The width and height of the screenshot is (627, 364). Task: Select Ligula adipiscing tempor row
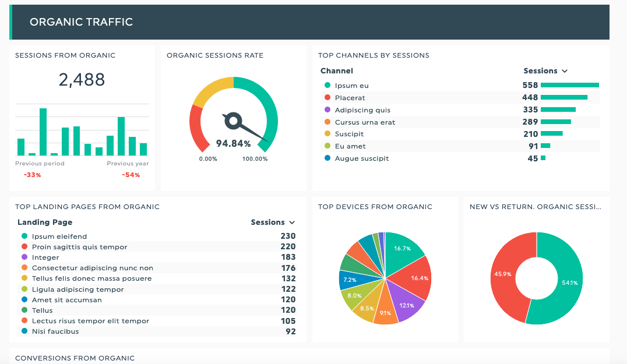pyautogui.click(x=156, y=289)
